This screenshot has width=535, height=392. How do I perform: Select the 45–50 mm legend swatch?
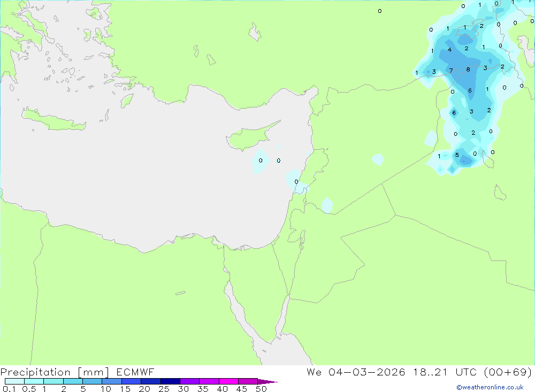tap(248, 381)
